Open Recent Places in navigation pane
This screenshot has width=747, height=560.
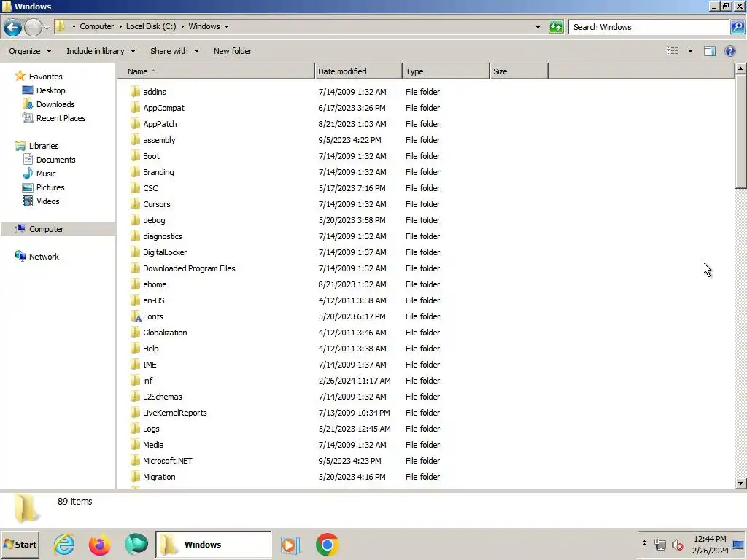pos(61,118)
